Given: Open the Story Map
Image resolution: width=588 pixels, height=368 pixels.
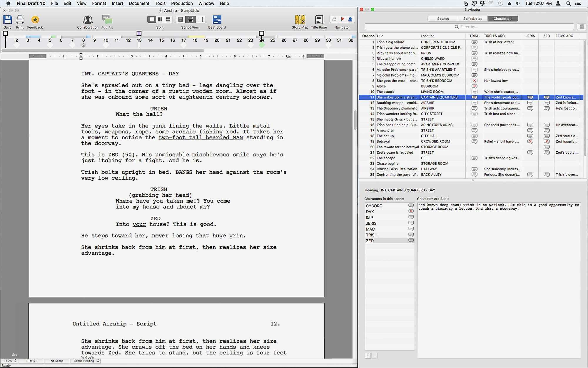Looking at the screenshot, I should pos(300,20).
